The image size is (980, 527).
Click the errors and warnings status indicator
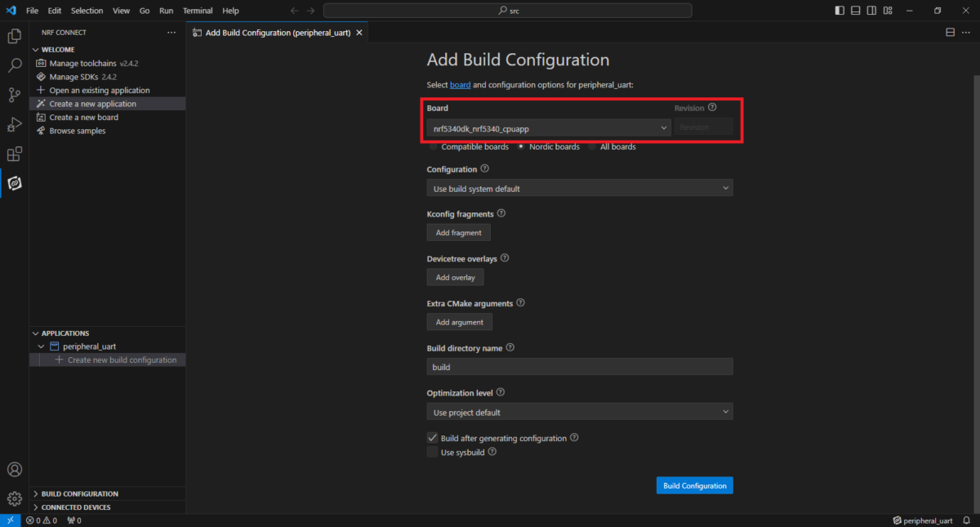[x=42, y=520]
